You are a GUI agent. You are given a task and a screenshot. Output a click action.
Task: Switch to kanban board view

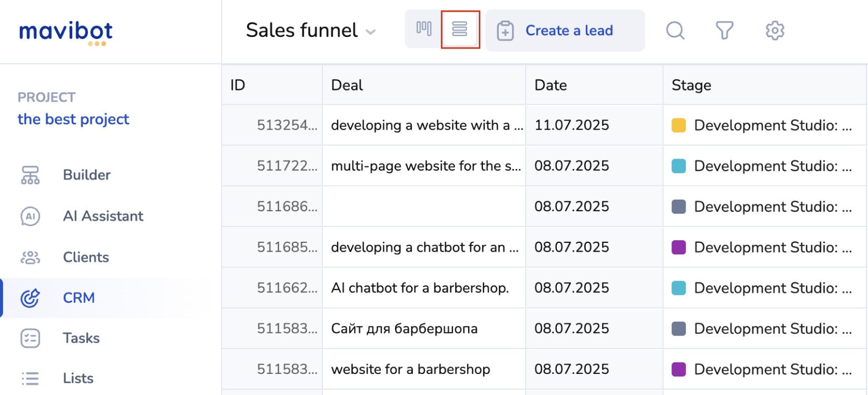coord(423,29)
